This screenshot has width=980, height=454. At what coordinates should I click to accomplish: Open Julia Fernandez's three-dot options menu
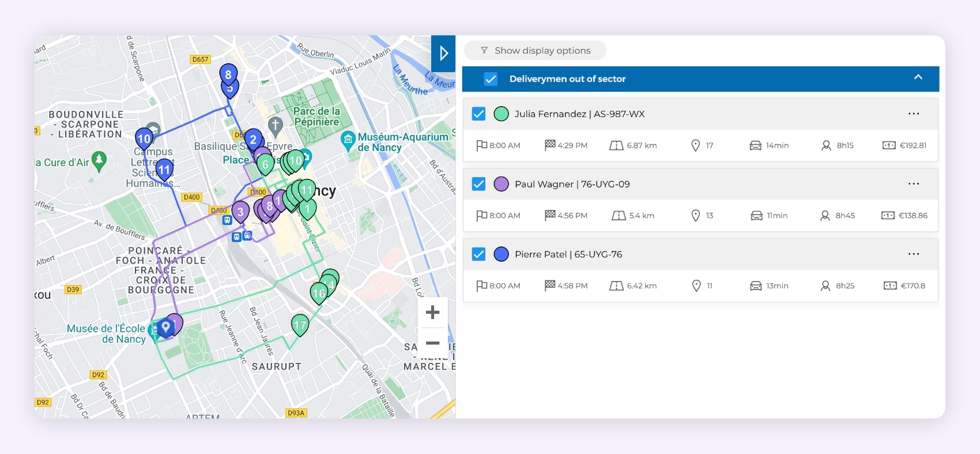[913, 114]
